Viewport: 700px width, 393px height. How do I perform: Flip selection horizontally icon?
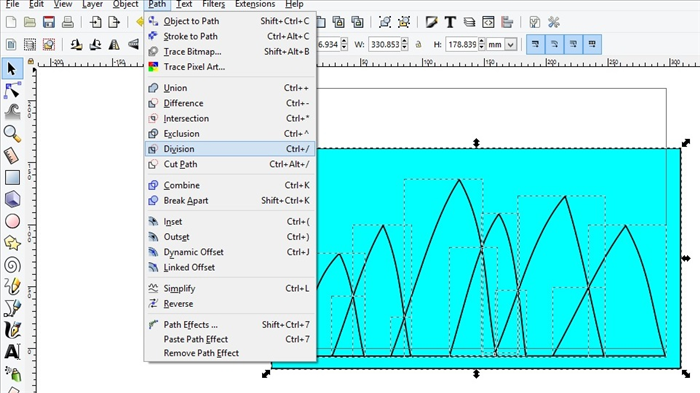click(114, 44)
